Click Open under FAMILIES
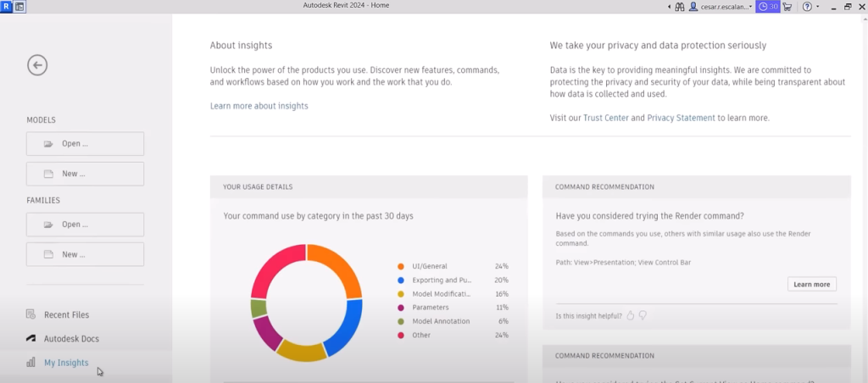The height and width of the screenshot is (383, 868). tap(86, 225)
